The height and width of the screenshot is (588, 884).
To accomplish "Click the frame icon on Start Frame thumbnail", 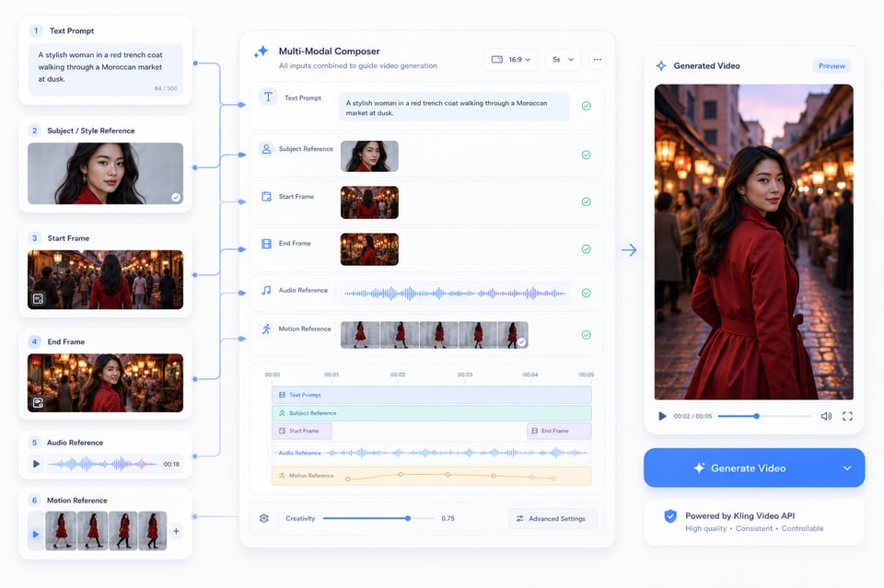I will [x=39, y=298].
